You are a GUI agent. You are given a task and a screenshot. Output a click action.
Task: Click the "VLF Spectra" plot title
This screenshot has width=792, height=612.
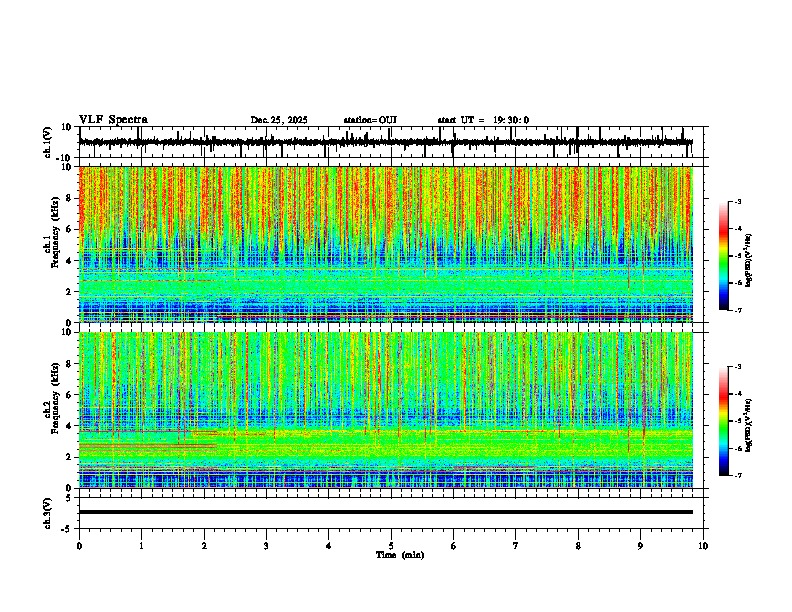(x=113, y=120)
